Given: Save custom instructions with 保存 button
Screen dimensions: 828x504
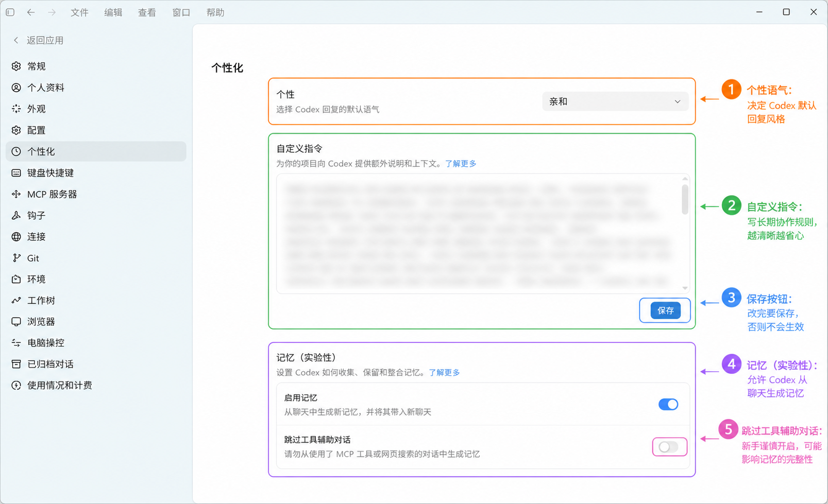Looking at the screenshot, I should click(665, 310).
